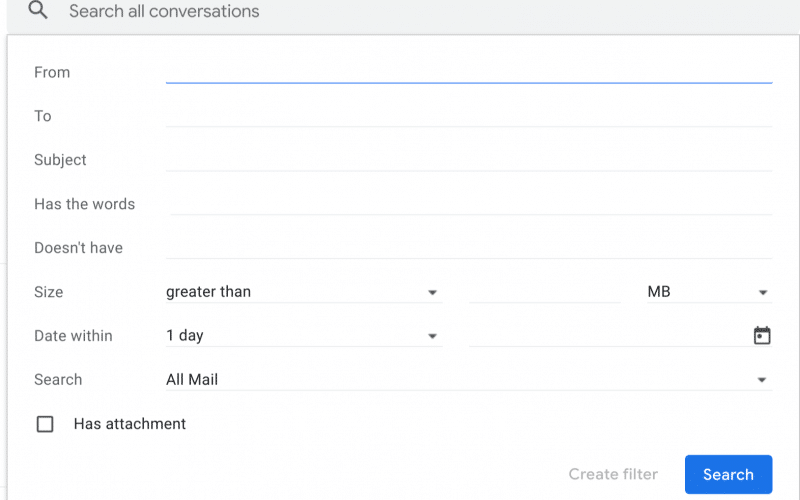Click the size number input field
The image size is (800, 500).
(x=545, y=292)
